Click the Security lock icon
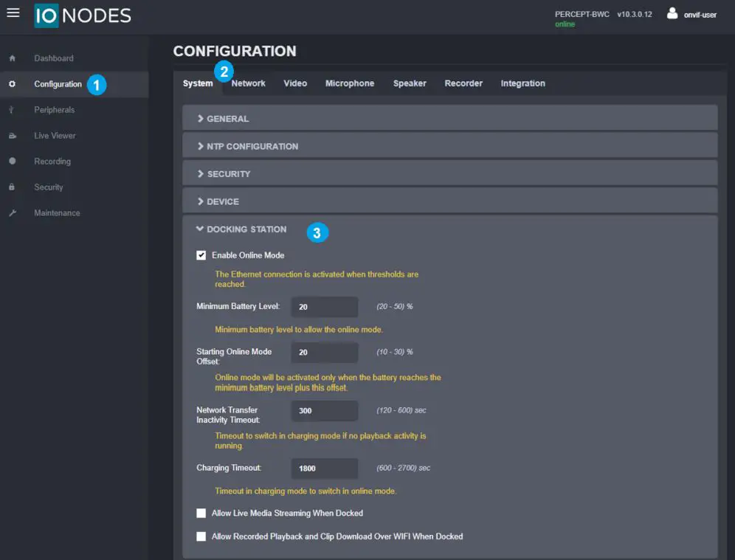This screenshot has width=735, height=560. pyautogui.click(x=12, y=187)
